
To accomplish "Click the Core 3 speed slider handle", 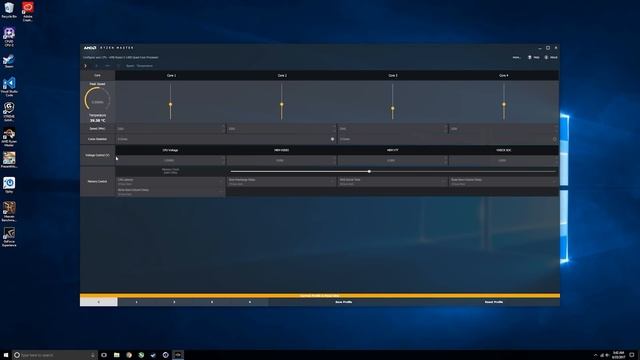I will tap(393, 109).
